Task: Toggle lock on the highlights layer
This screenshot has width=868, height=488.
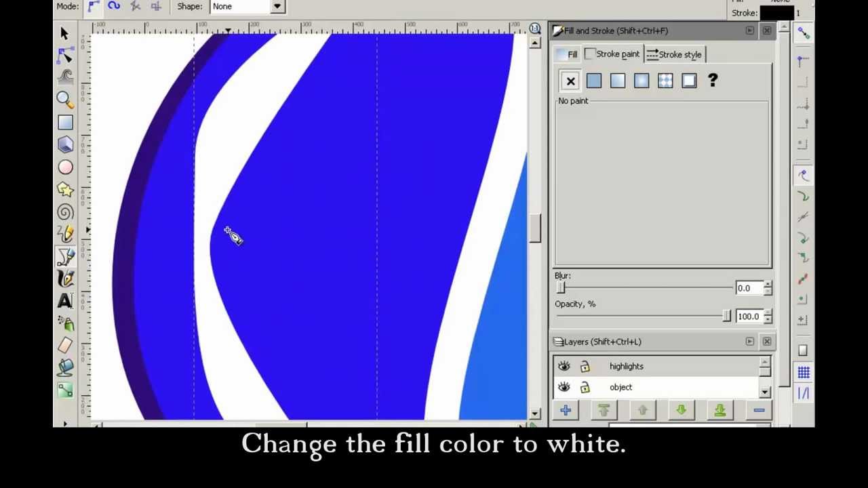Action: pyautogui.click(x=585, y=366)
